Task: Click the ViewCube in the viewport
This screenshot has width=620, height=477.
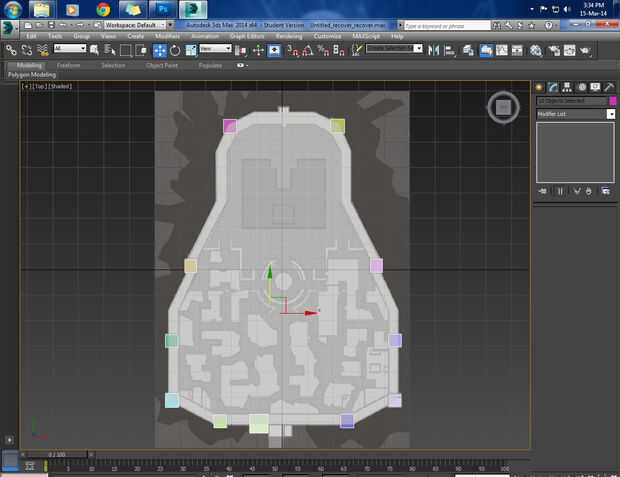Action: click(504, 107)
